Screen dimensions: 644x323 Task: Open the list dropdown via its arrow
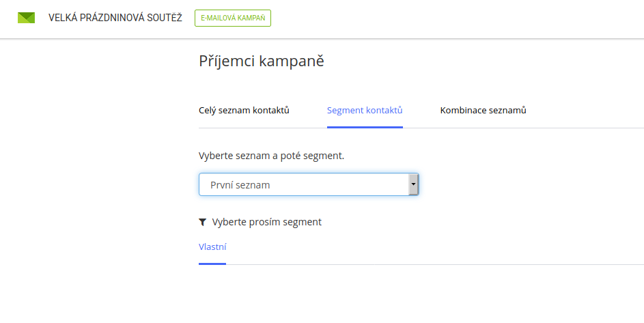point(413,184)
